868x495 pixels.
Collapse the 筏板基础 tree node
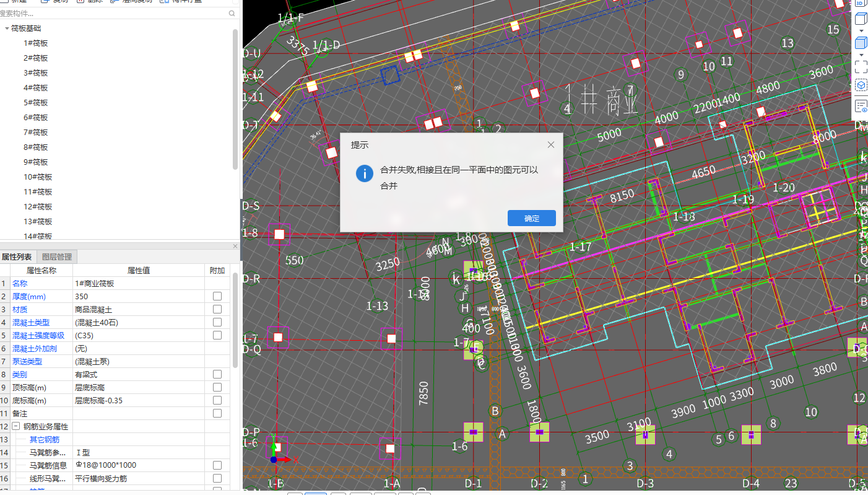coord(7,28)
